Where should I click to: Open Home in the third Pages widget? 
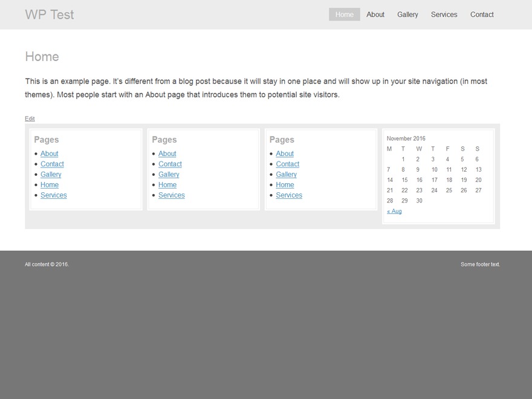285,185
